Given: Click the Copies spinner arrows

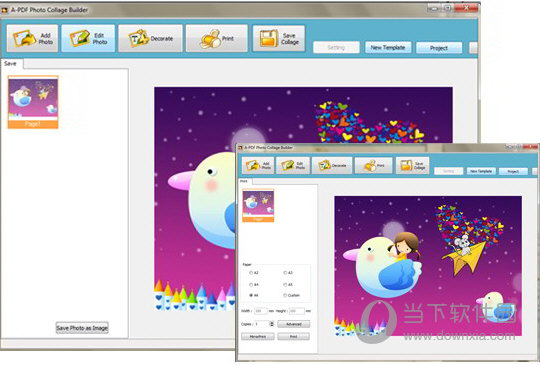Looking at the screenshot, I should (x=272, y=324).
